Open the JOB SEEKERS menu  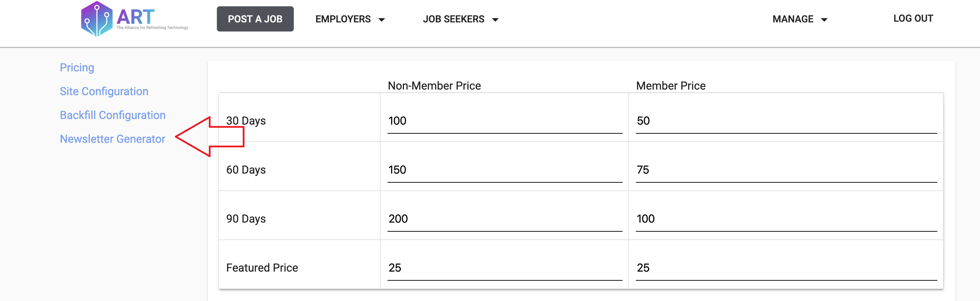coord(461,19)
